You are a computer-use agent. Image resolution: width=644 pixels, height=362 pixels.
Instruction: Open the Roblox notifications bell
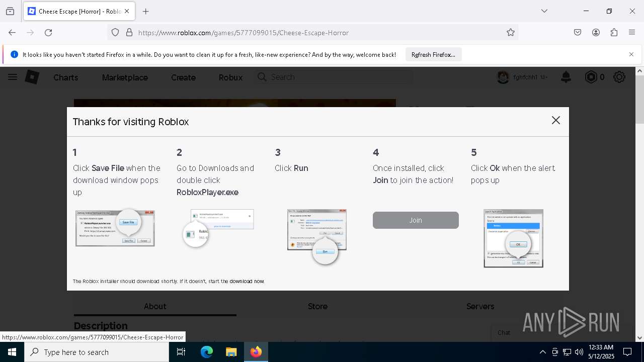point(566,77)
